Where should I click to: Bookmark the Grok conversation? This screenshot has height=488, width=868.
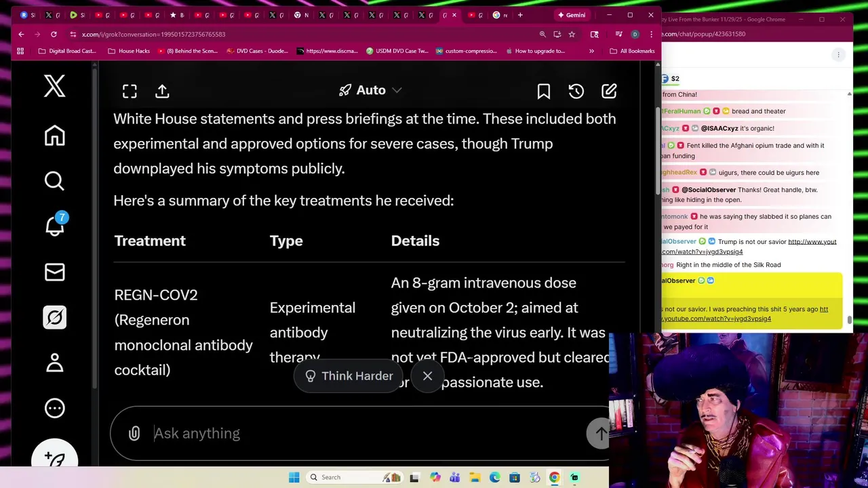point(544,91)
